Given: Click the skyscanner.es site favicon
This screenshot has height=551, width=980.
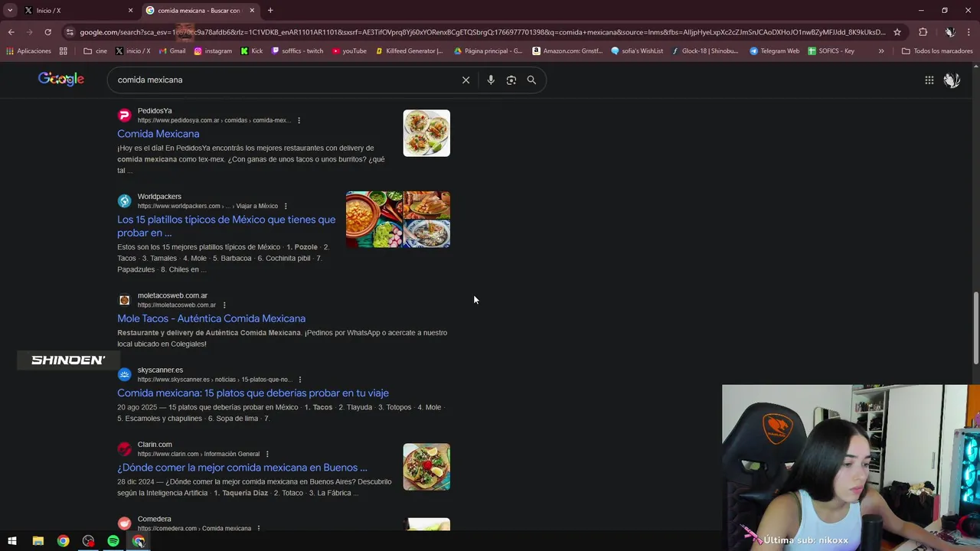Looking at the screenshot, I should pos(124,374).
